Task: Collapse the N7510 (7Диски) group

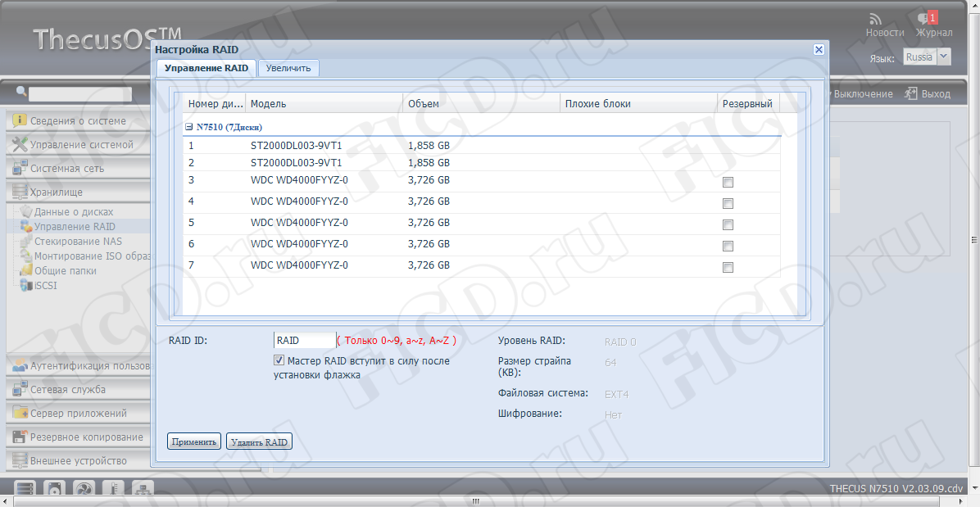Action: 188,127
